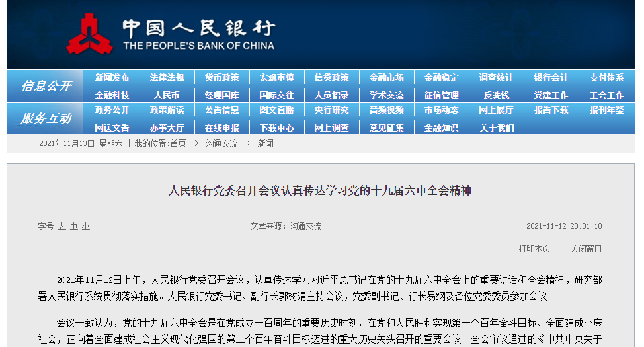Open 调查统计 section
The height and width of the screenshot is (347, 644).
pyautogui.click(x=496, y=77)
